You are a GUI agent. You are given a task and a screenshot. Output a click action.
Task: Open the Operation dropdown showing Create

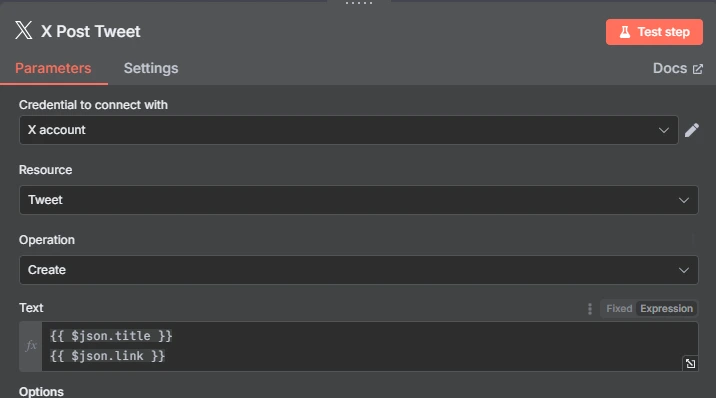click(x=358, y=270)
